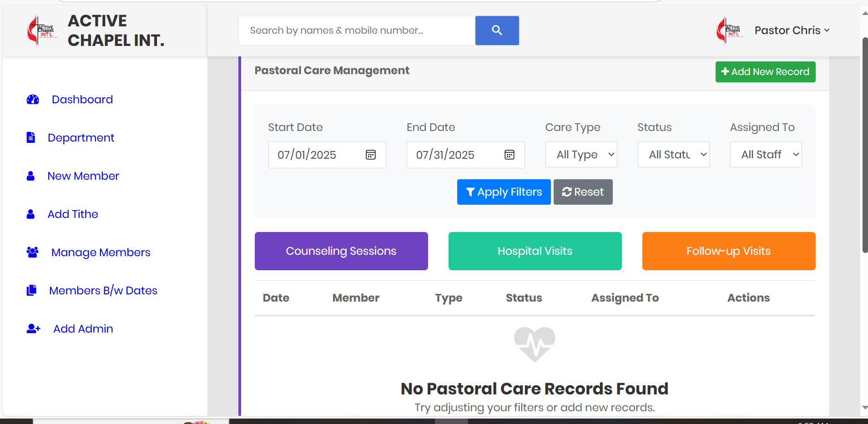Open the Pastor Chris profile menu
This screenshot has height=424, width=868.
tap(792, 30)
